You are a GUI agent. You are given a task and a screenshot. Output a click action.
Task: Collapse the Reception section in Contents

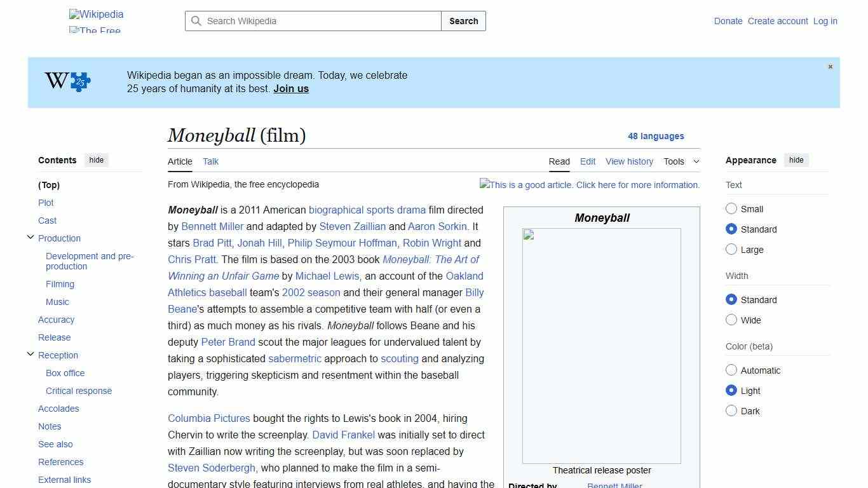(31, 353)
